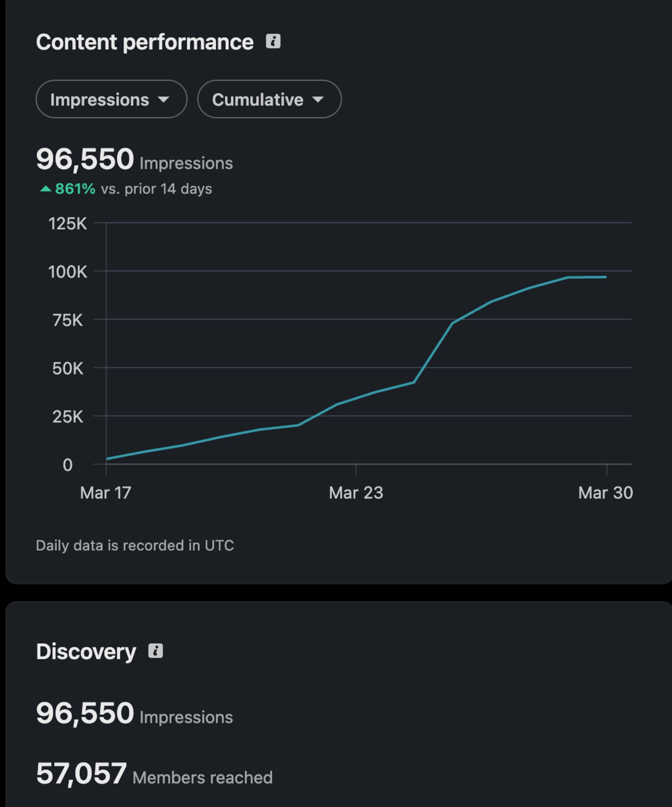The height and width of the screenshot is (807, 672).
Task: Click the Mar 30 axis label
Action: pyautogui.click(x=605, y=493)
